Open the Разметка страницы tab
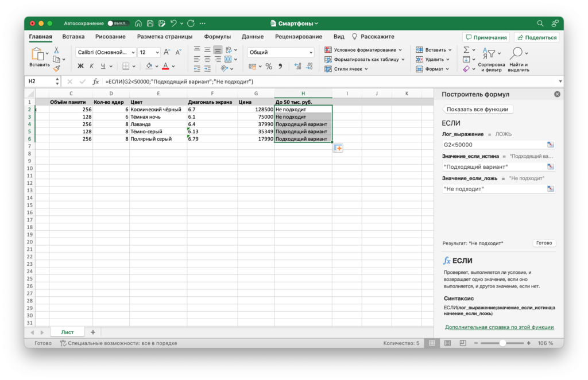Screen dimensions: 588x380 tap(165, 37)
